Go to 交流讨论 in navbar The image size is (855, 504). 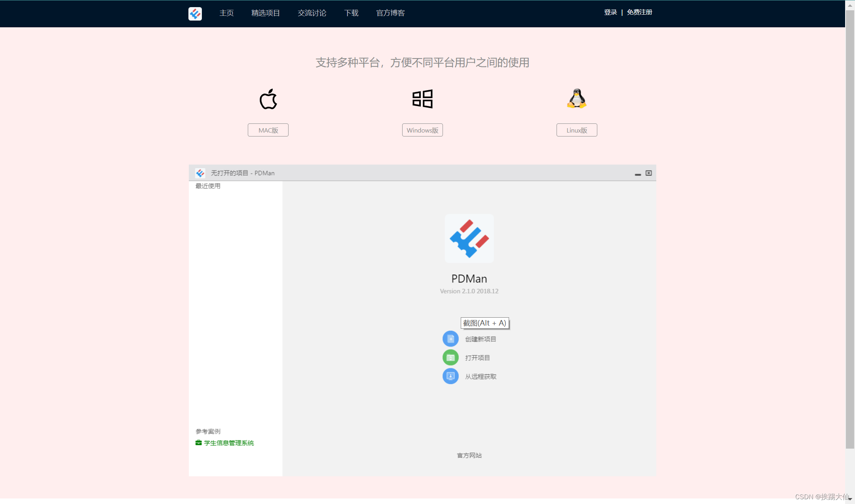coord(312,13)
